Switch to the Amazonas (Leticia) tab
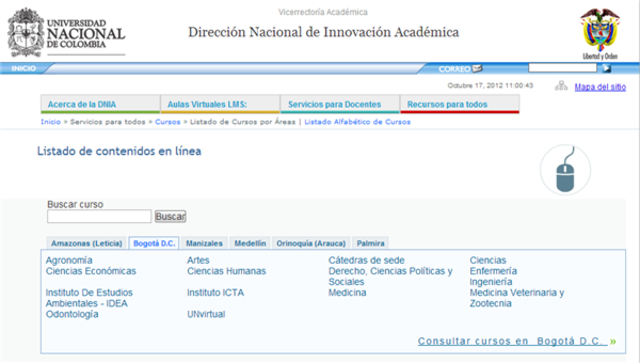 coord(87,243)
